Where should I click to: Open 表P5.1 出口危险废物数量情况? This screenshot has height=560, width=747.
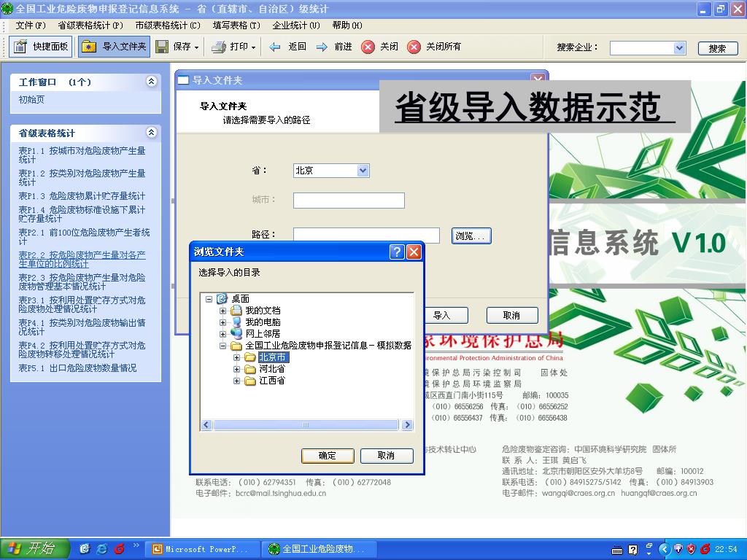click(x=77, y=368)
